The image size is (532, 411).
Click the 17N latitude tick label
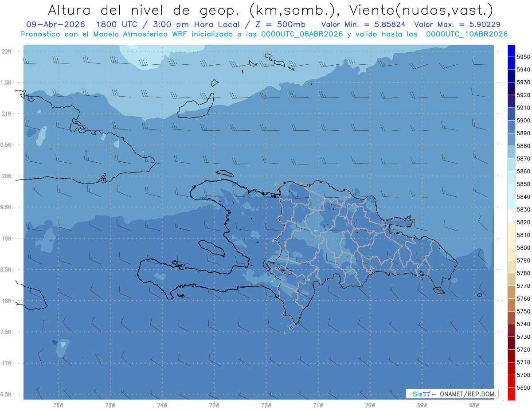click(x=7, y=363)
